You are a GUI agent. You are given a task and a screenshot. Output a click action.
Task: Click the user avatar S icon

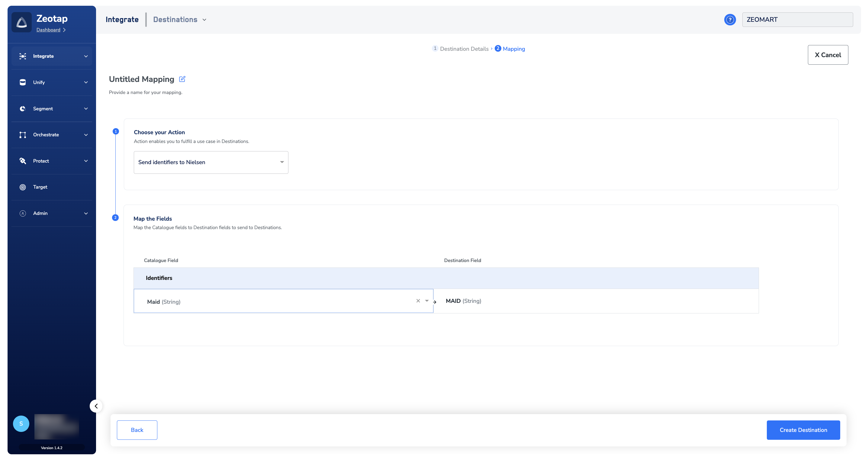(x=21, y=424)
